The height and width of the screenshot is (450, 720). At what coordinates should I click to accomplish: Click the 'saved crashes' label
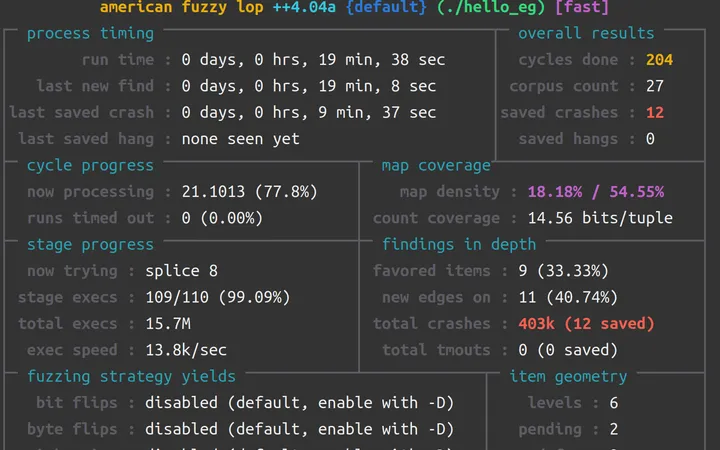pyautogui.click(x=559, y=112)
